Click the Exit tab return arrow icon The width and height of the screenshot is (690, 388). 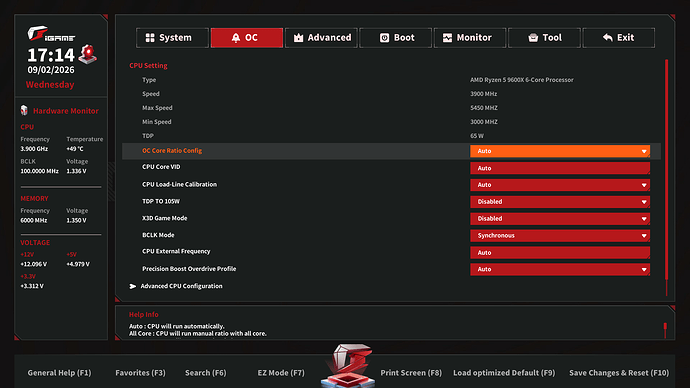pyautogui.click(x=608, y=38)
